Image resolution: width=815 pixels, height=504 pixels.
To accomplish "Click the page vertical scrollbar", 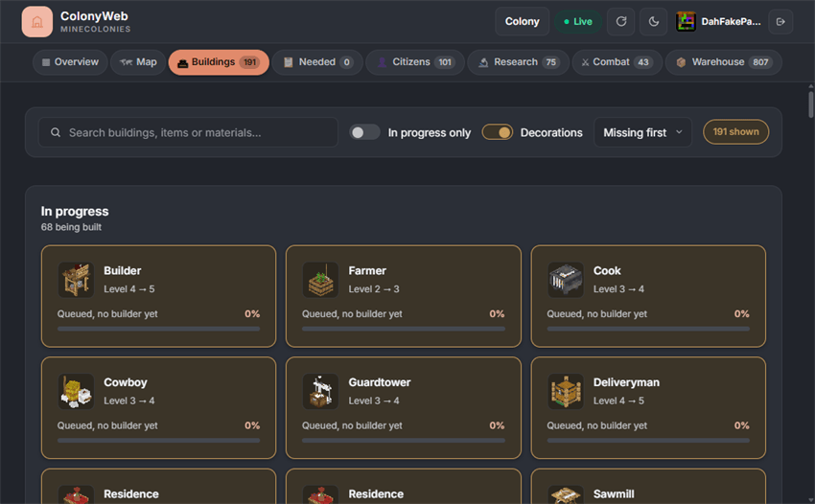I will coord(810,104).
